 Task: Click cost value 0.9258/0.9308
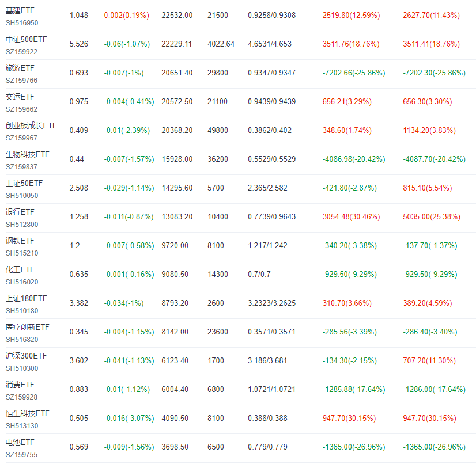click(x=271, y=16)
